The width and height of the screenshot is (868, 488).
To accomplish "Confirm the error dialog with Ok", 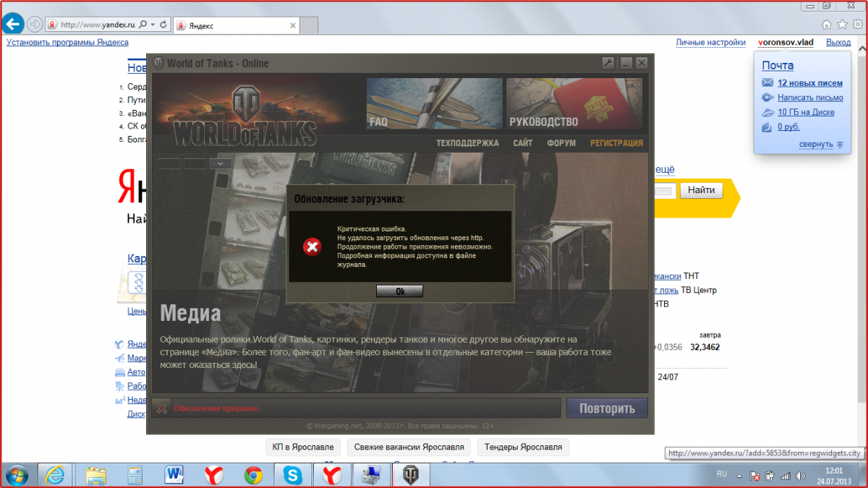I will [x=399, y=291].
